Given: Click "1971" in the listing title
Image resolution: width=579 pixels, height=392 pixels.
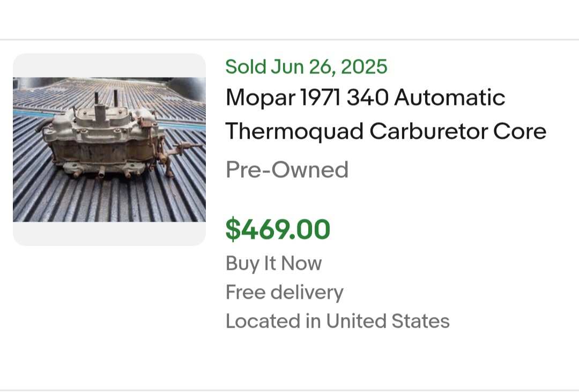Looking at the screenshot, I should click(x=321, y=97).
